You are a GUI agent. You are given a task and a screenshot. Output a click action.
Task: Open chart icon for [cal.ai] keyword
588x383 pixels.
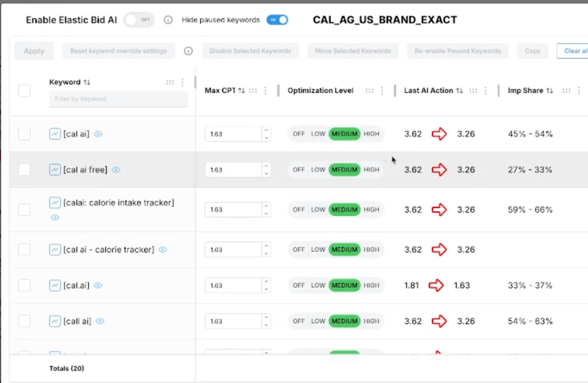point(55,285)
